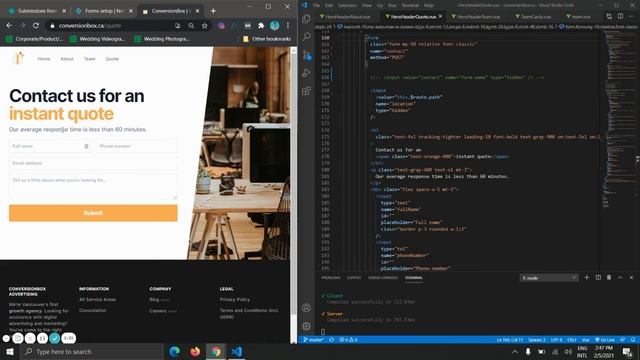The image size is (640, 360).
Task: Go back in the Chrome browser
Action: pos(9,26)
